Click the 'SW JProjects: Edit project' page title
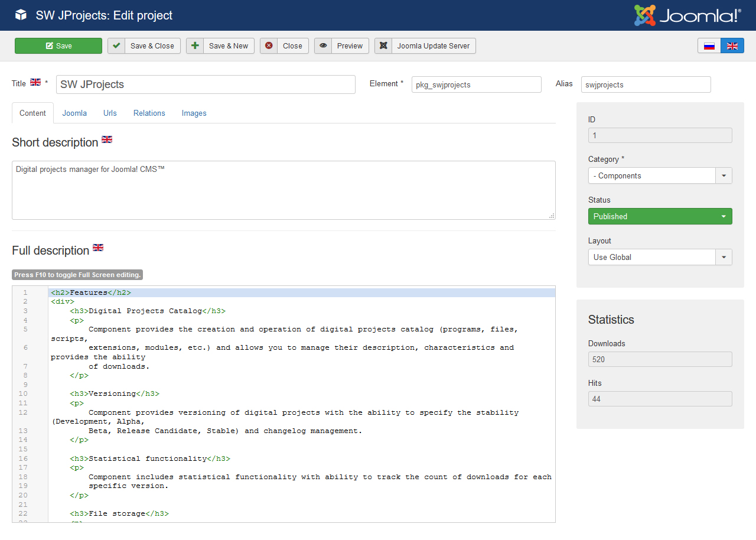The height and width of the screenshot is (540, 756). point(104,15)
